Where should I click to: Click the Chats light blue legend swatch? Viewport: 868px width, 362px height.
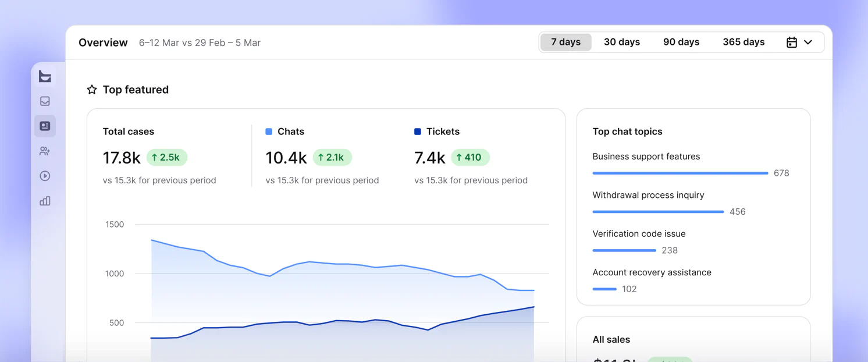[x=269, y=132]
